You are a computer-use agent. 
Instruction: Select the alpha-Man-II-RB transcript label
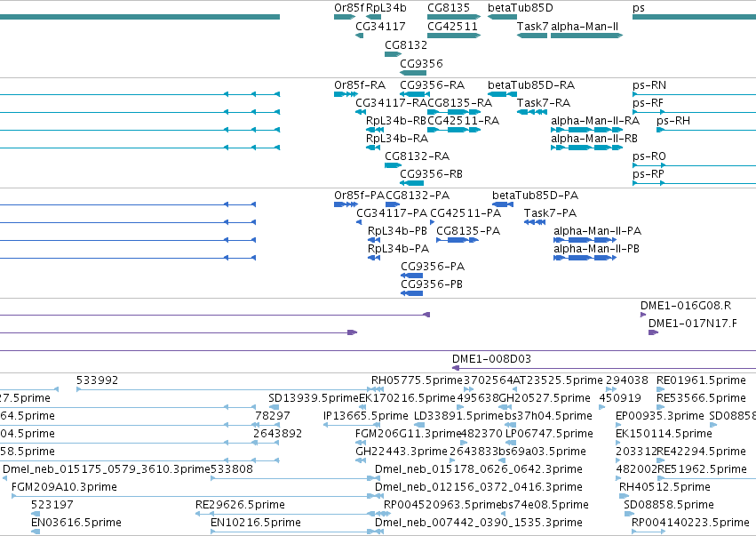click(594, 139)
